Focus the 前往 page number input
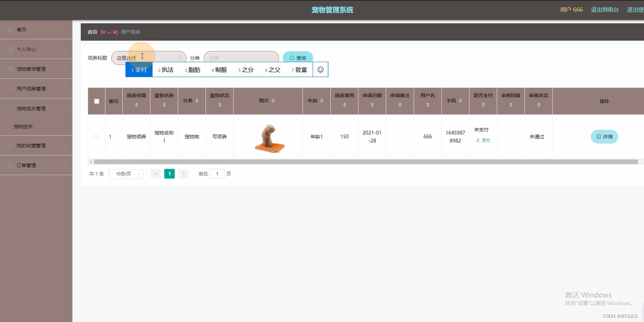This screenshot has height=322, width=644. click(217, 174)
